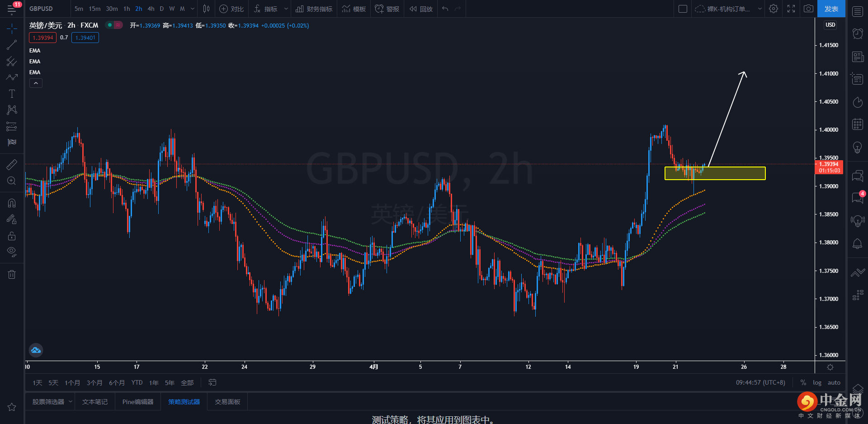Image resolution: width=868 pixels, height=424 pixels.
Task: Select the text annotation tool
Action: 12,94
